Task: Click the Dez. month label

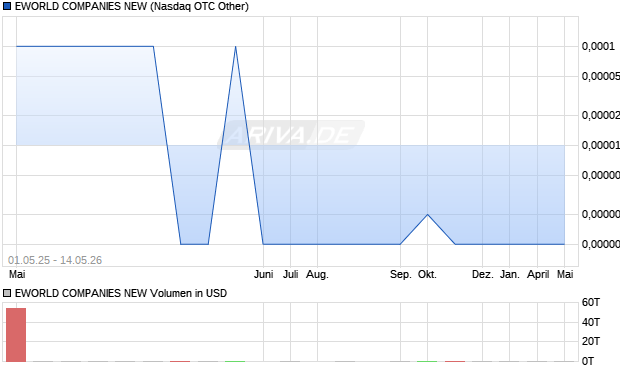Action: pos(482,274)
